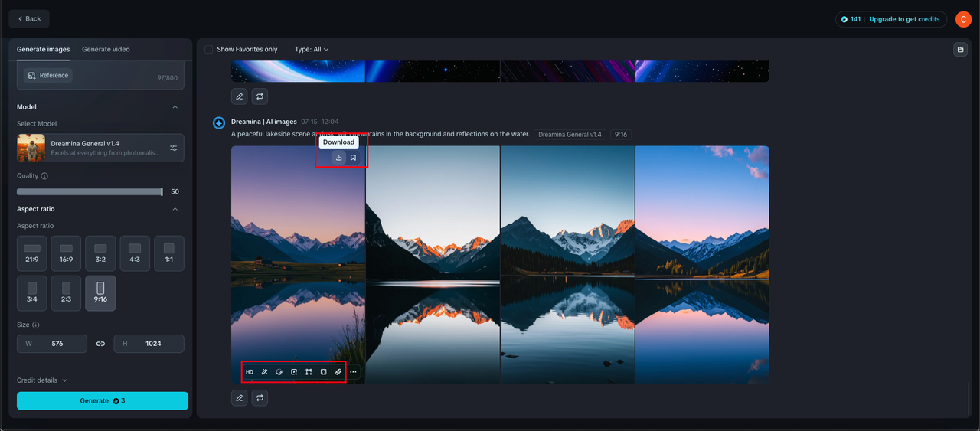Viewport: 980px width, 431px height.
Task: Click the 97/800 character counter
Action: coord(167,78)
